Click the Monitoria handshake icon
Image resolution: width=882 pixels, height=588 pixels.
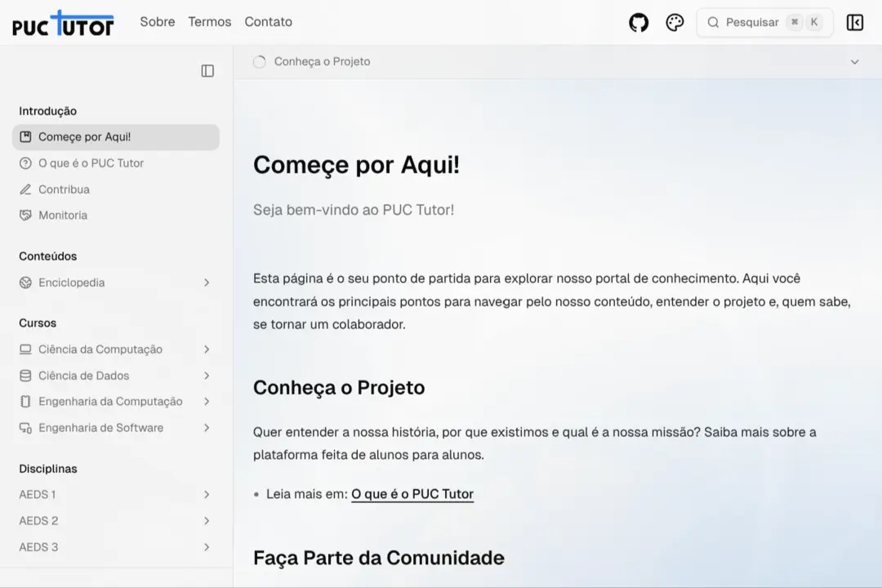pyautogui.click(x=25, y=216)
